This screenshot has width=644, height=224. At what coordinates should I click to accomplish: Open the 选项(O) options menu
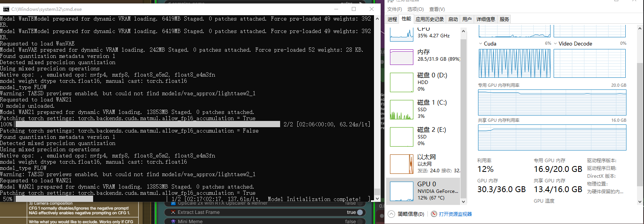(415, 9)
